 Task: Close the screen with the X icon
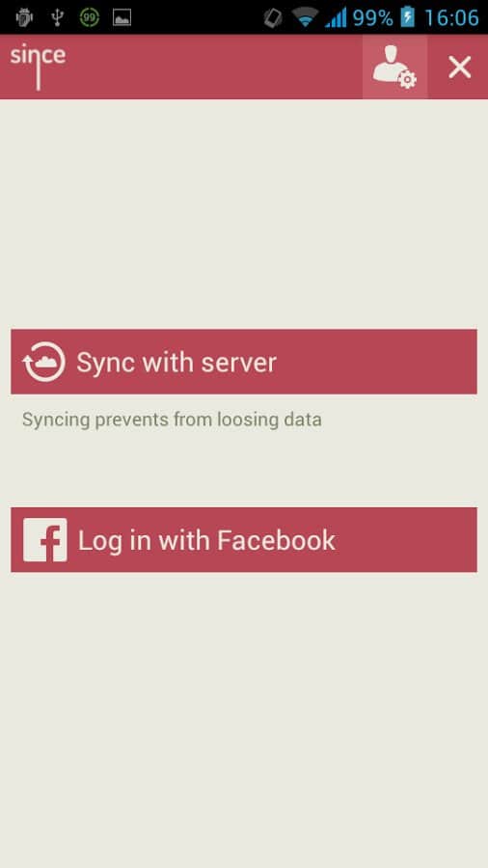pyautogui.click(x=459, y=68)
